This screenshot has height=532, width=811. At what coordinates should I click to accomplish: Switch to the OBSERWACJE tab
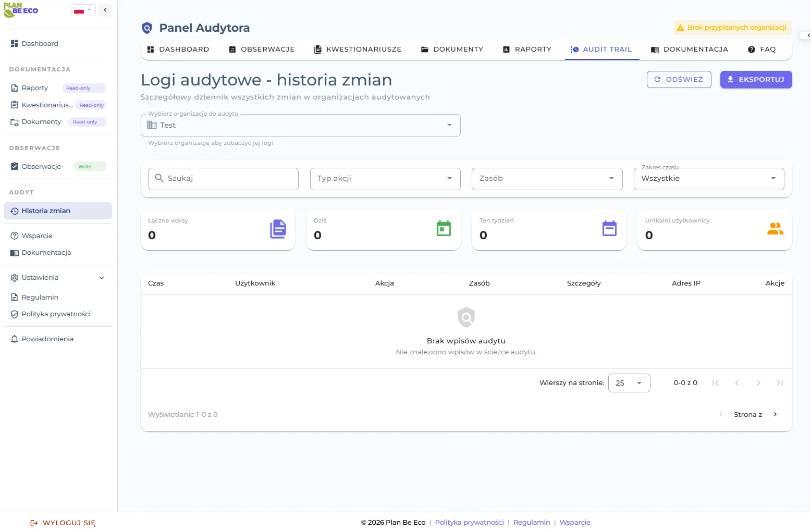pos(261,49)
